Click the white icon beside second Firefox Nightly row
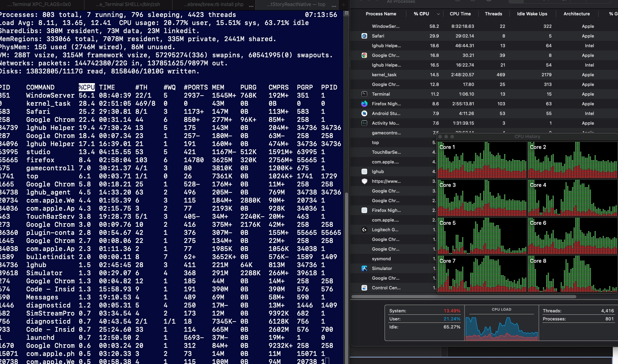 (x=364, y=210)
